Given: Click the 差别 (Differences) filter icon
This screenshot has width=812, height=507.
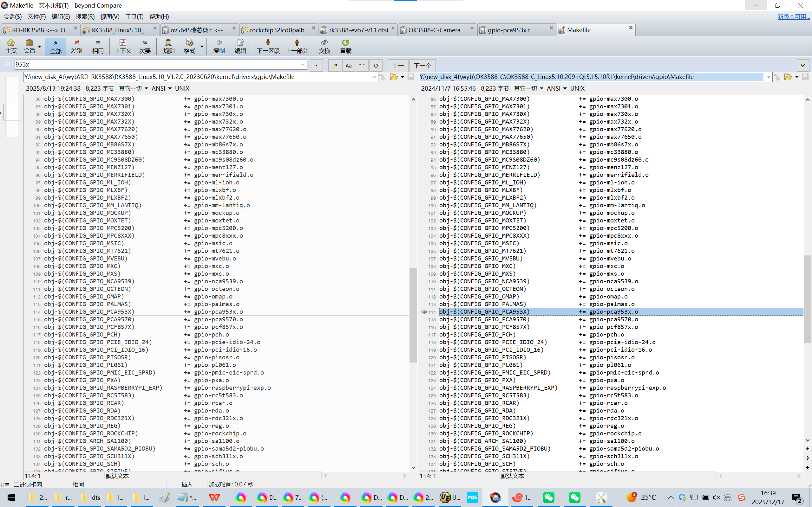Looking at the screenshot, I should tap(76, 46).
